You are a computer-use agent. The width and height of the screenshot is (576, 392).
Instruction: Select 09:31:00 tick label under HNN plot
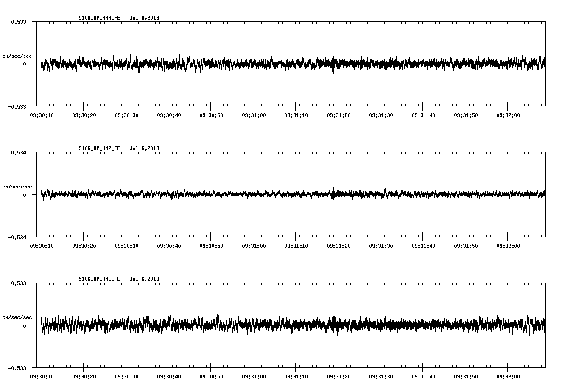tap(254, 115)
